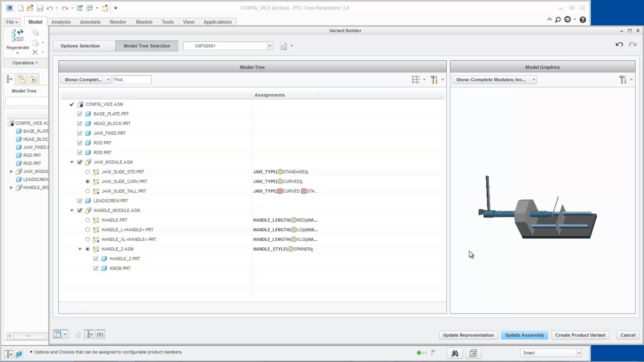
Task: Click the large Regenerate ribbon icon
Action: [17, 35]
